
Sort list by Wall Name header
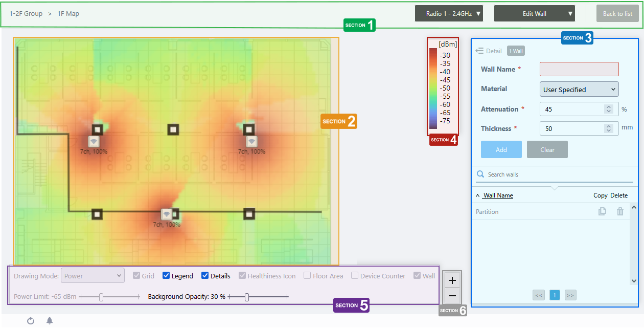pos(498,195)
